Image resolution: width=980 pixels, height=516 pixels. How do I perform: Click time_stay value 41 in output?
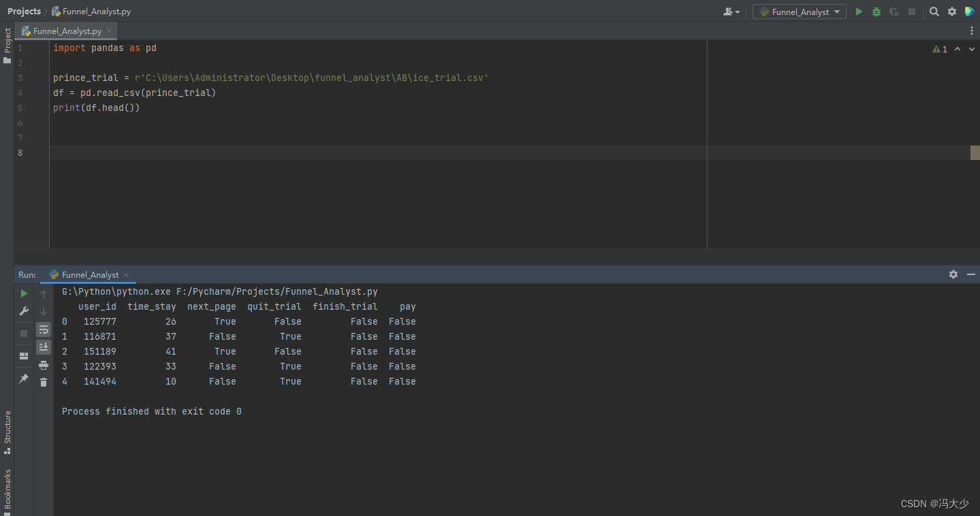[171, 352]
